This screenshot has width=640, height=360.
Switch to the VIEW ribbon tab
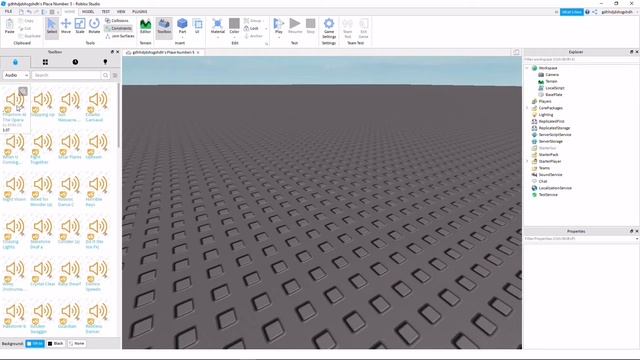point(121,11)
